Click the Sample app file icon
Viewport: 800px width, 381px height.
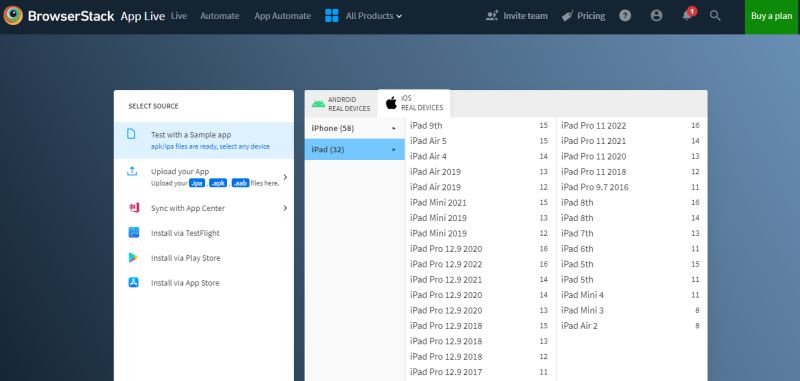(x=132, y=134)
